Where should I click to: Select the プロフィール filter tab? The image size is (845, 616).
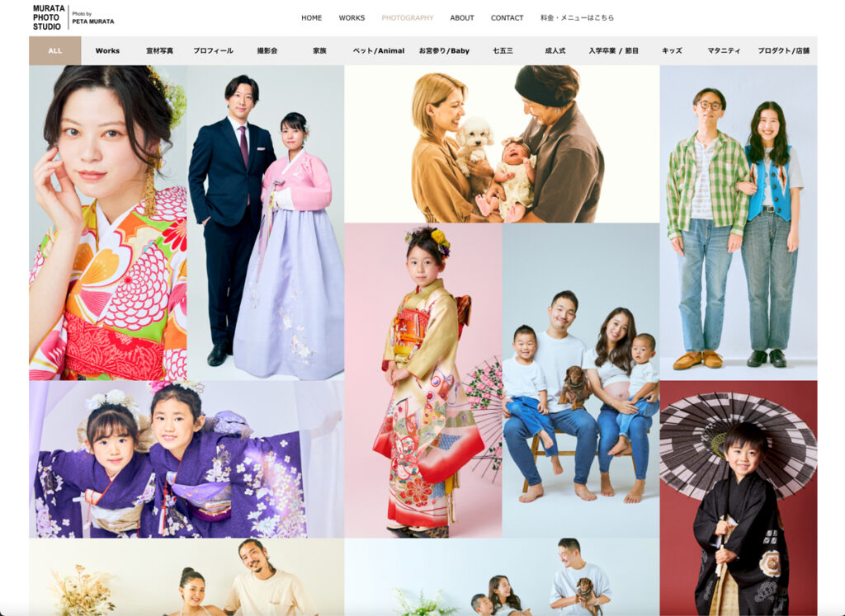tap(213, 50)
